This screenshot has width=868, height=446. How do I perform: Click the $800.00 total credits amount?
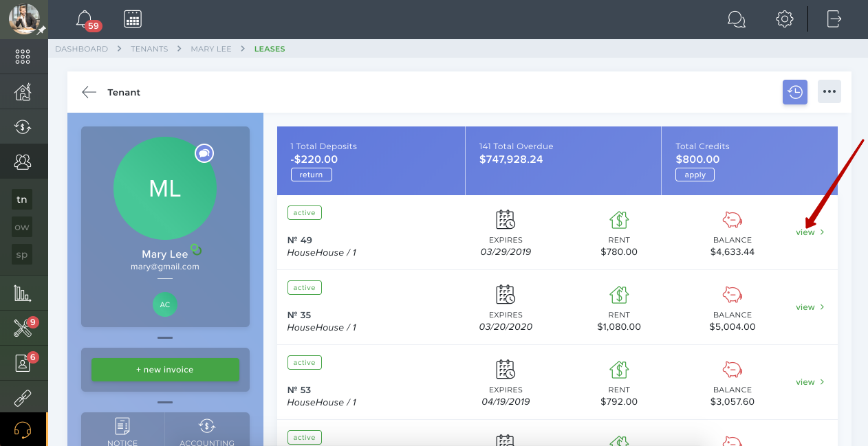[697, 159]
